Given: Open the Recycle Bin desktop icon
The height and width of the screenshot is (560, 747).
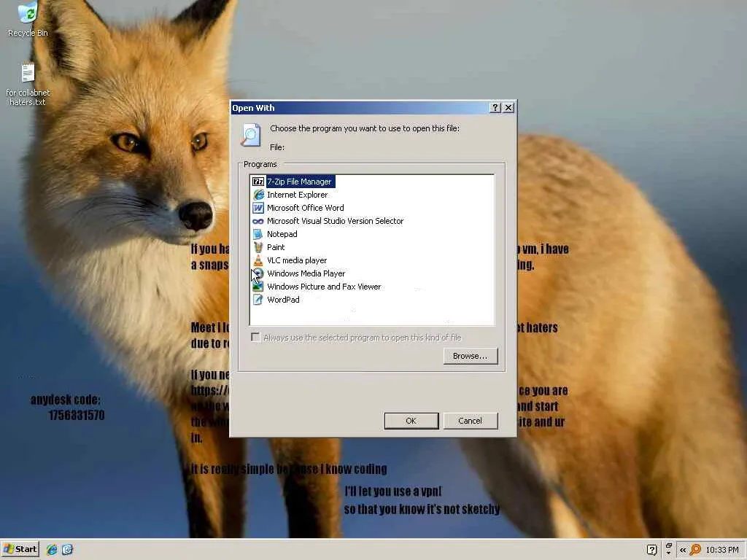Looking at the screenshot, I should click(x=28, y=19).
